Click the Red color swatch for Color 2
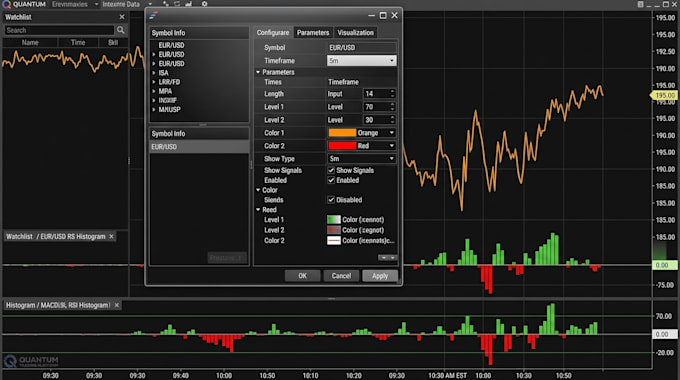 (x=342, y=146)
